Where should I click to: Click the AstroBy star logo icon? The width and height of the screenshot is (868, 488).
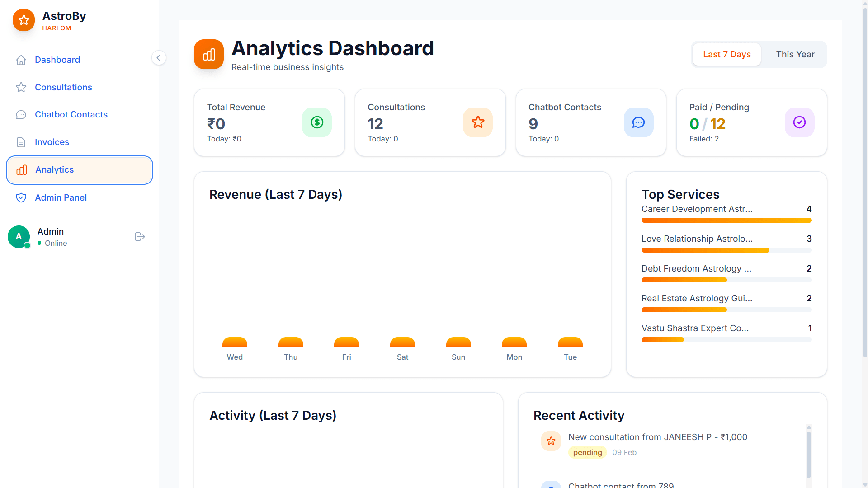[24, 20]
